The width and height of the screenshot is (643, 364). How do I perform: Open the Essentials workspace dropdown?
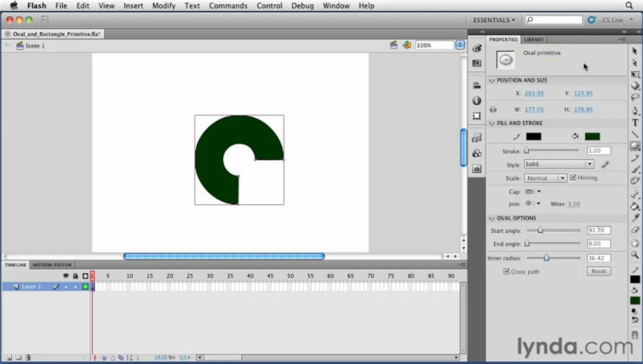point(494,20)
